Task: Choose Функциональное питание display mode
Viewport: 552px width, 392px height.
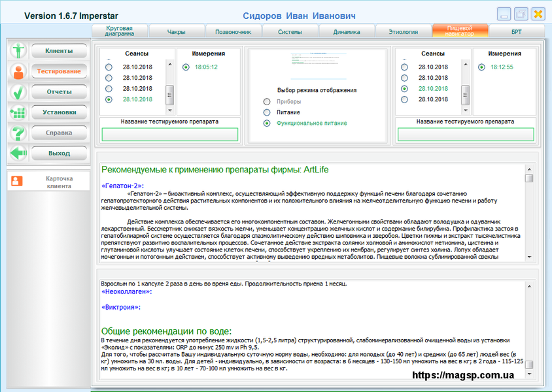Action: 267,123
